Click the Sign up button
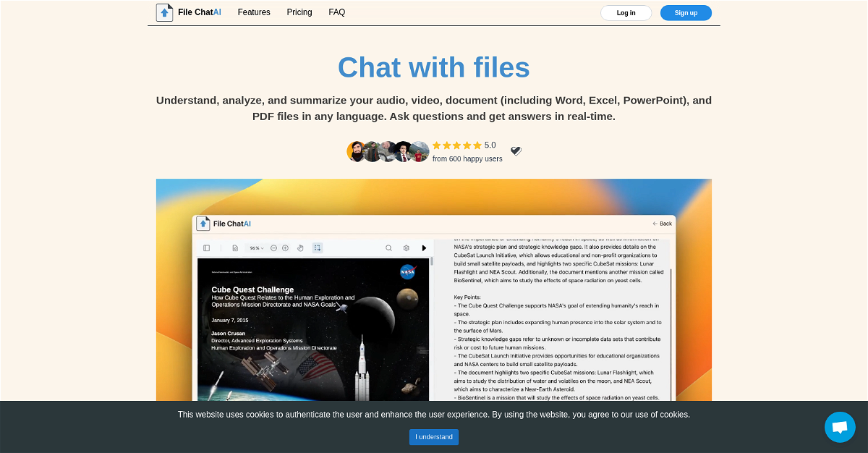The height and width of the screenshot is (453, 868). (x=686, y=13)
